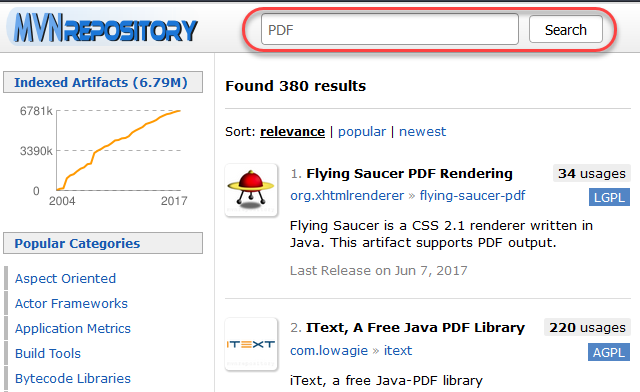Click the LGPL license badge
Viewport: 640px width, 392px height.
pos(609,198)
